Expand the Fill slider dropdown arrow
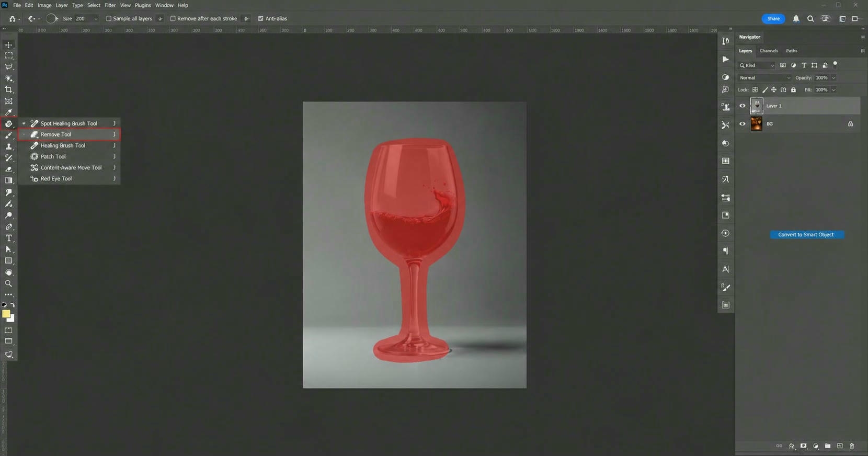Image resolution: width=868 pixels, height=456 pixels. point(833,90)
